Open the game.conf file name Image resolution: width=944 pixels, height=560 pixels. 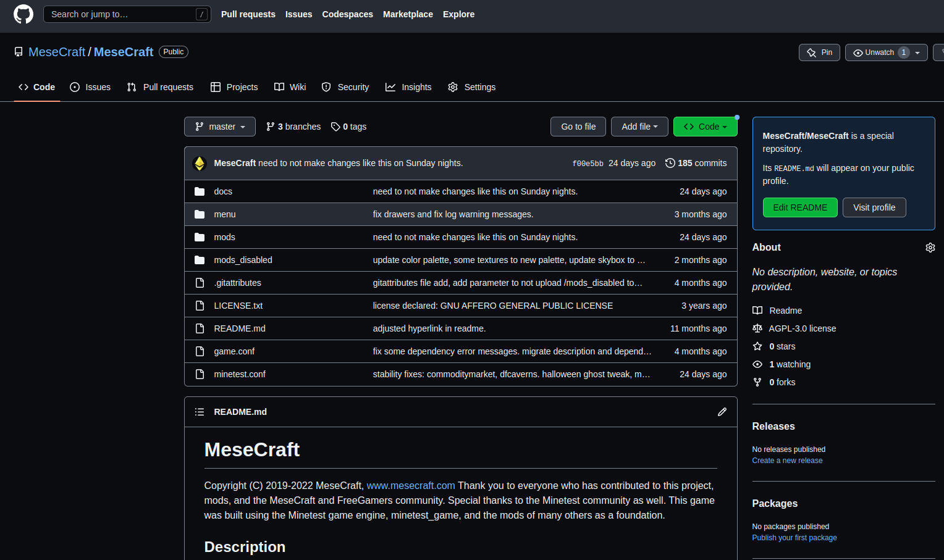coord(234,351)
